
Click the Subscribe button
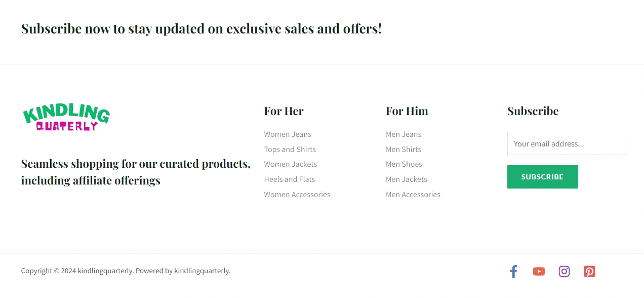pyautogui.click(x=542, y=177)
